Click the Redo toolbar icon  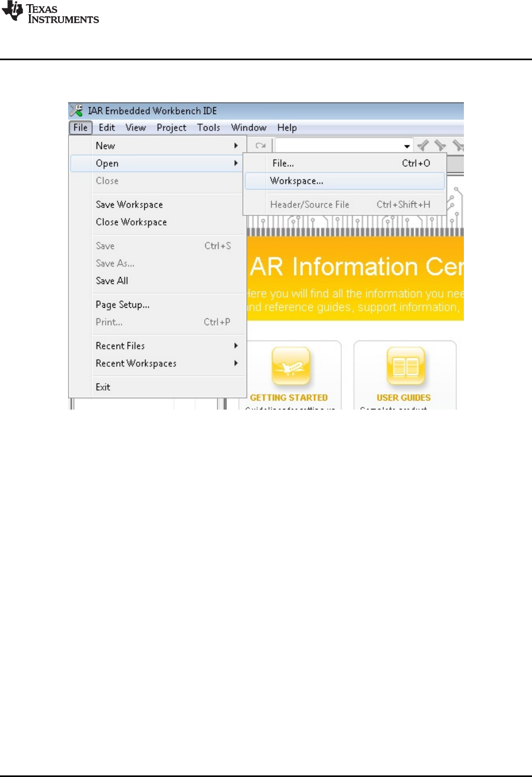pyautogui.click(x=260, y=146)
